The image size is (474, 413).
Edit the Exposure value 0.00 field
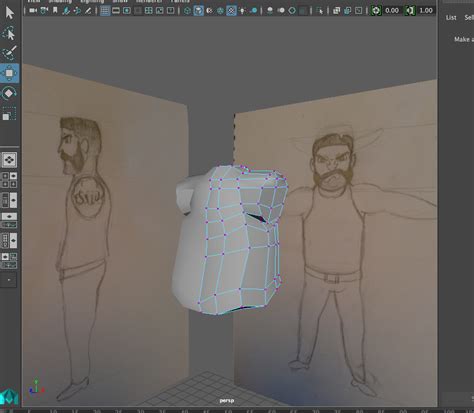[x=392, y=11]
